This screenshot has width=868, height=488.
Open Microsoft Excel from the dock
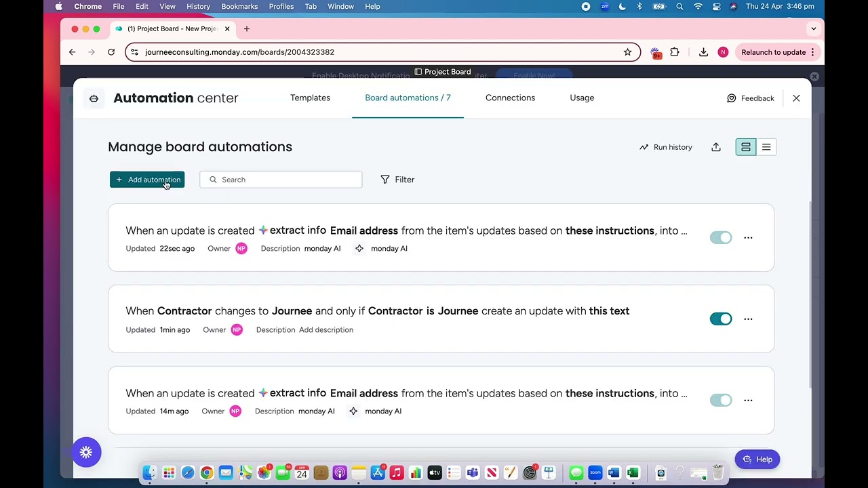click(633, 472)
